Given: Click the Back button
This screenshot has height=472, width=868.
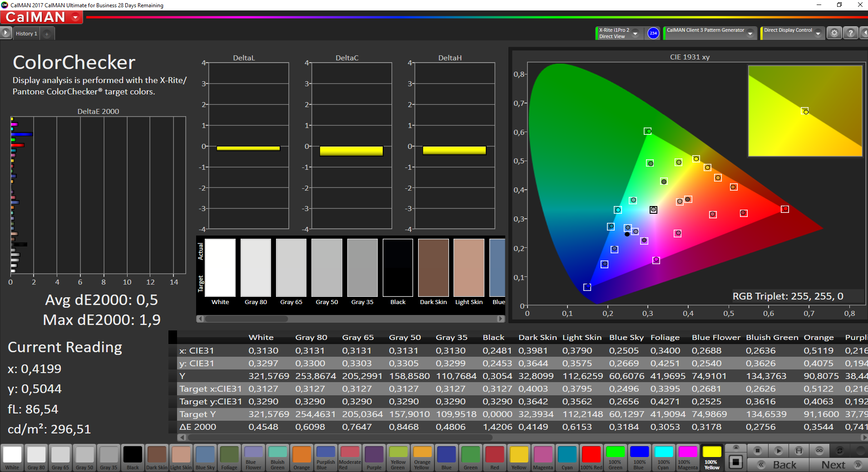Looking at the screenshot, I should (x=778, y=465).
